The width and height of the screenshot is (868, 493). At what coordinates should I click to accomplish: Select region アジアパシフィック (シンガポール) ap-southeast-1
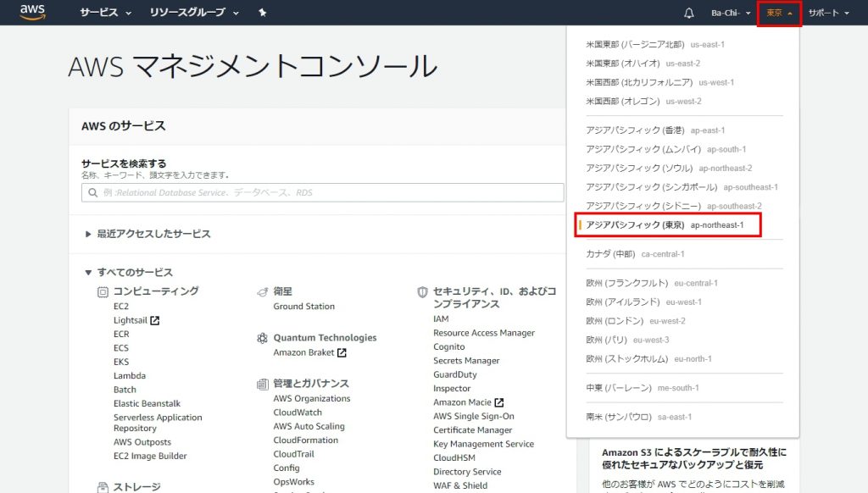682,187
